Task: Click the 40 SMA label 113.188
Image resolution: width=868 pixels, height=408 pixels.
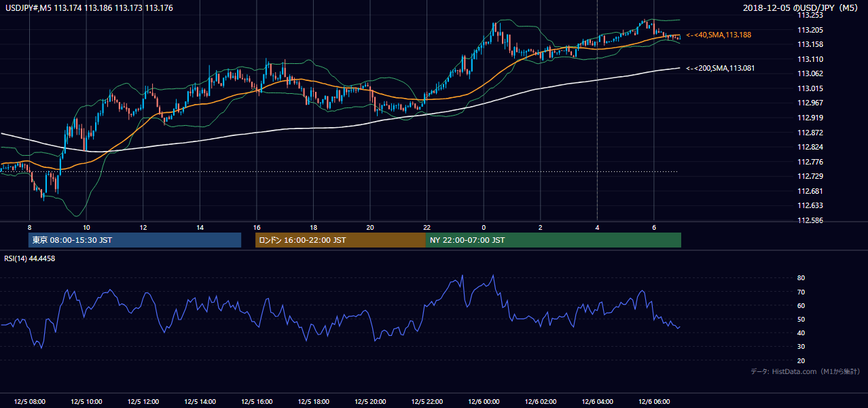Action: click(719, 35)
